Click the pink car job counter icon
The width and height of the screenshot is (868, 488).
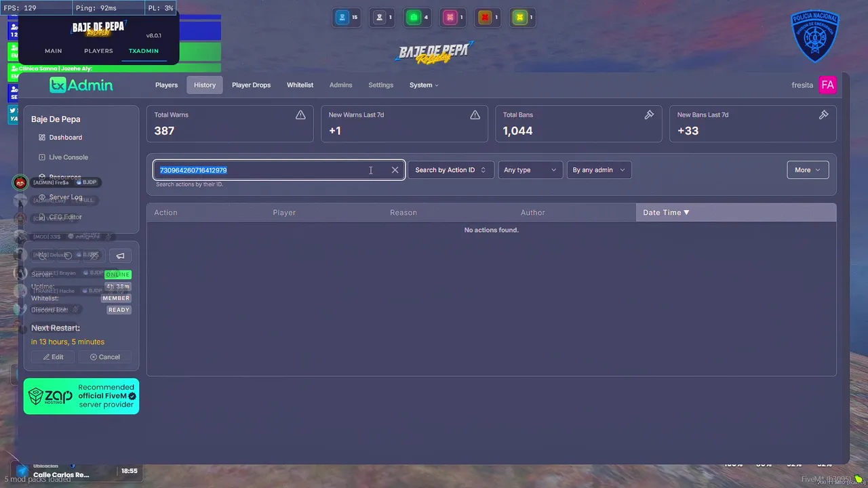449,18
